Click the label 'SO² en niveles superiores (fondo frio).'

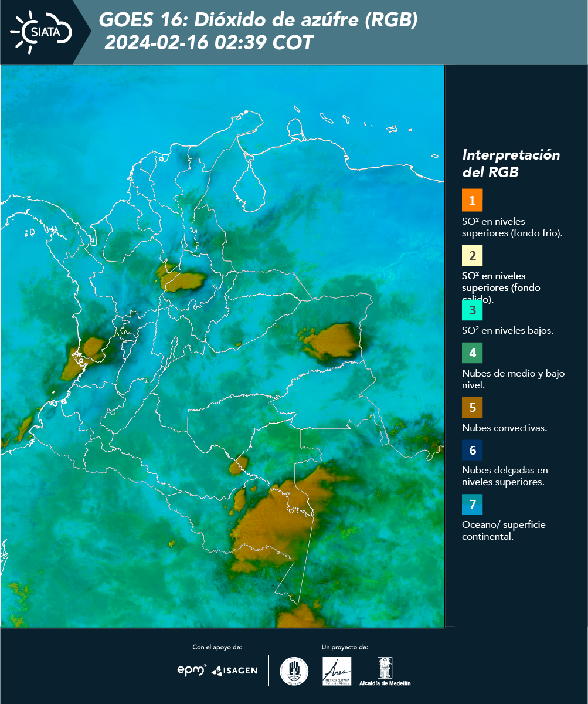coord(512,227)
